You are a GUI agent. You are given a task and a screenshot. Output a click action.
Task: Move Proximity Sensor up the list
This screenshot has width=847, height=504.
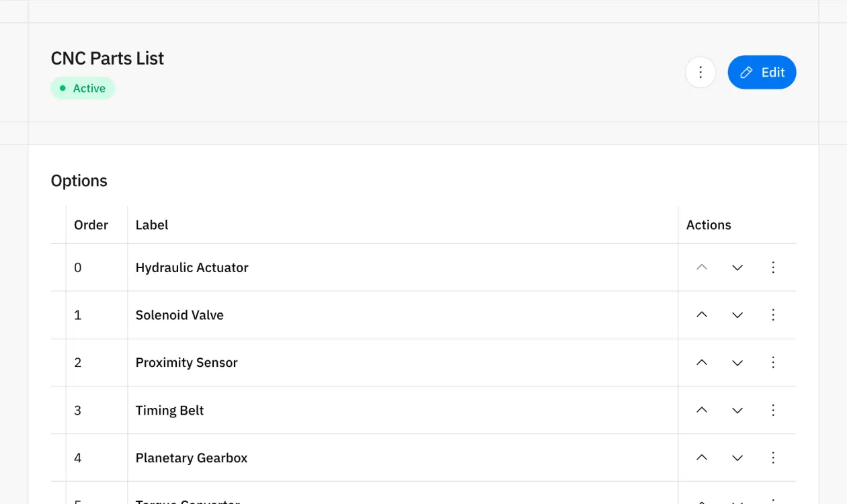pos(701,362)
